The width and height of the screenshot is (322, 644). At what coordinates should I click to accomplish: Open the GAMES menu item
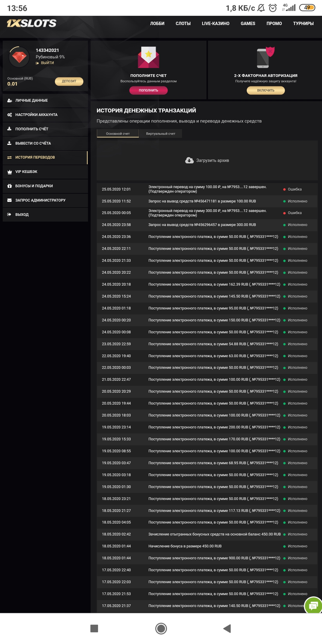click(248, 24)
